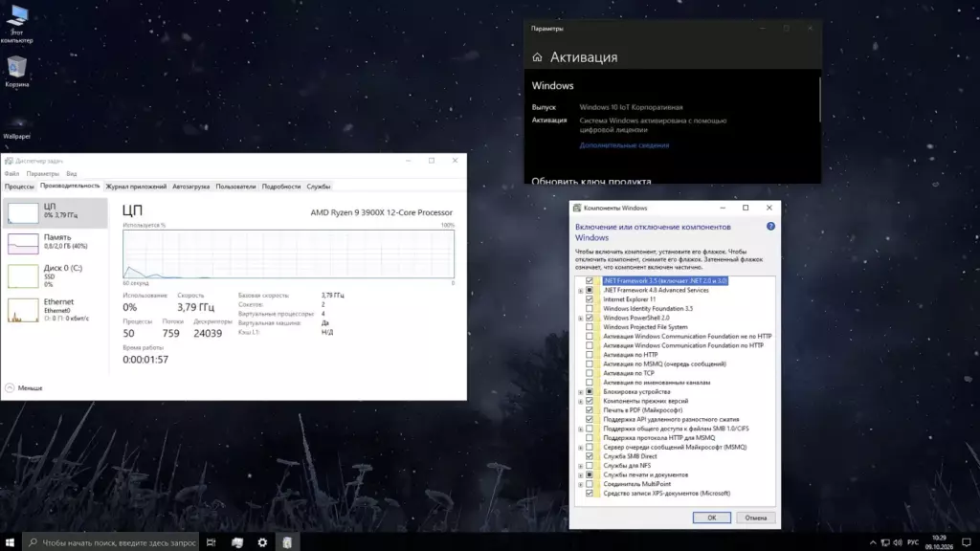
Task: Uncheck 'Печать в PDF (Майкрософт)' checkbox
Action: (590, 409)
